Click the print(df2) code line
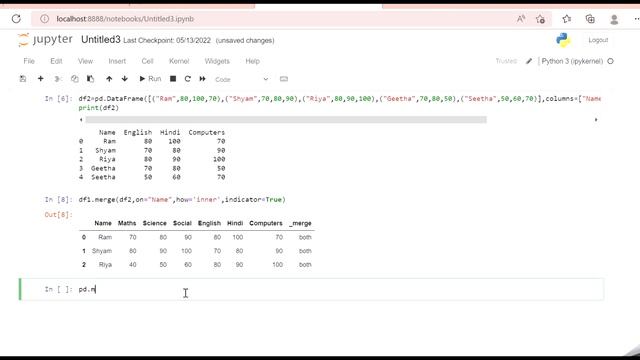This screenshot has height=360, width=640. pyautogui.click(x=98, y=108)
